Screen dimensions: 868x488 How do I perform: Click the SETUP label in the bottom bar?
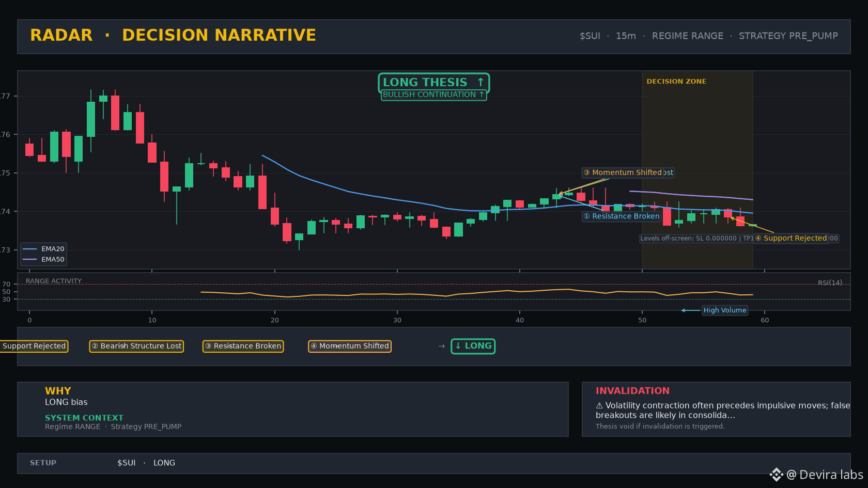point(43,463)
